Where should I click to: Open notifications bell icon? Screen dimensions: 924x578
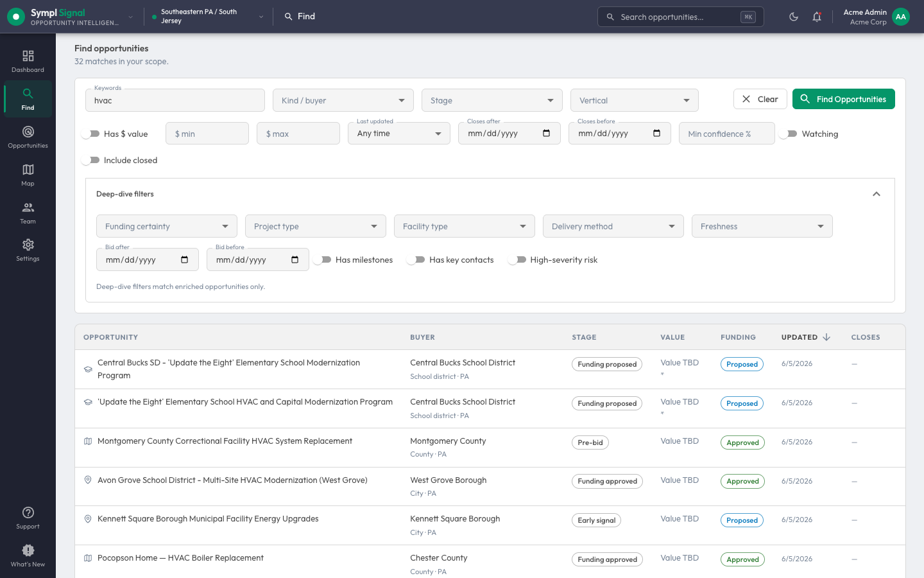(817, 17)
